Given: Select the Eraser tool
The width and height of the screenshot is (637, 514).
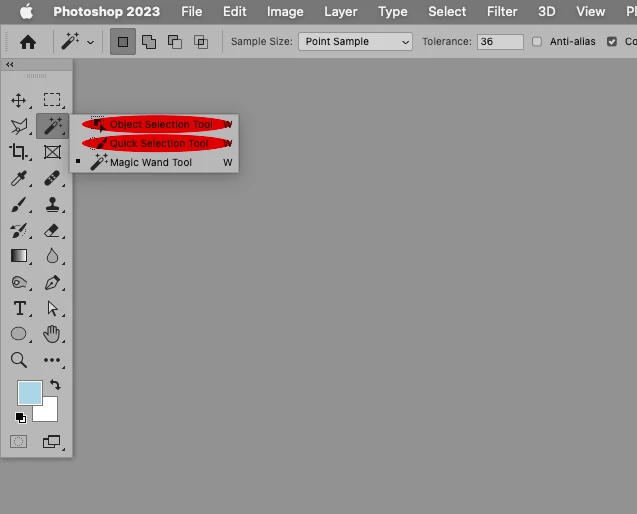Looking at the screenshot, I should [x=52, y=230].
